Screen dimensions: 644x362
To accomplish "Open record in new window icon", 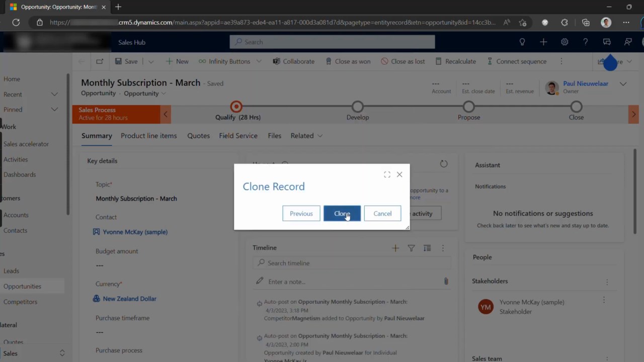I will (x=100, y=61).
